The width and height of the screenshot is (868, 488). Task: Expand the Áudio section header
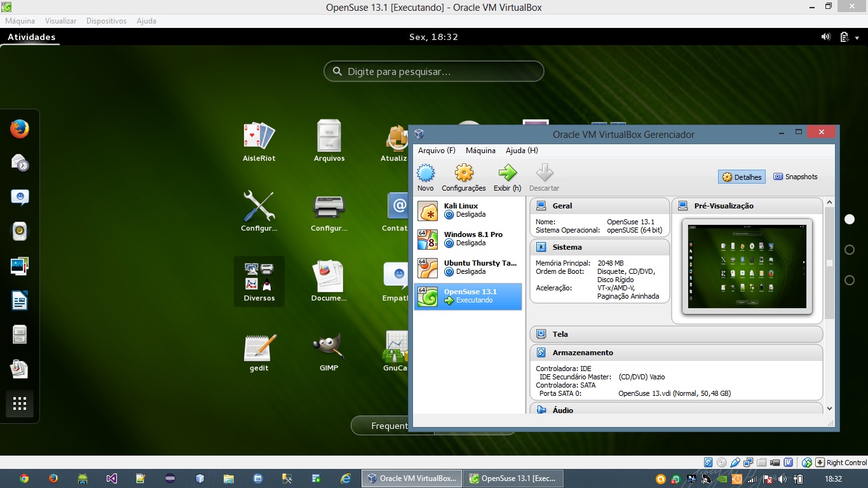tap(675, 410)
